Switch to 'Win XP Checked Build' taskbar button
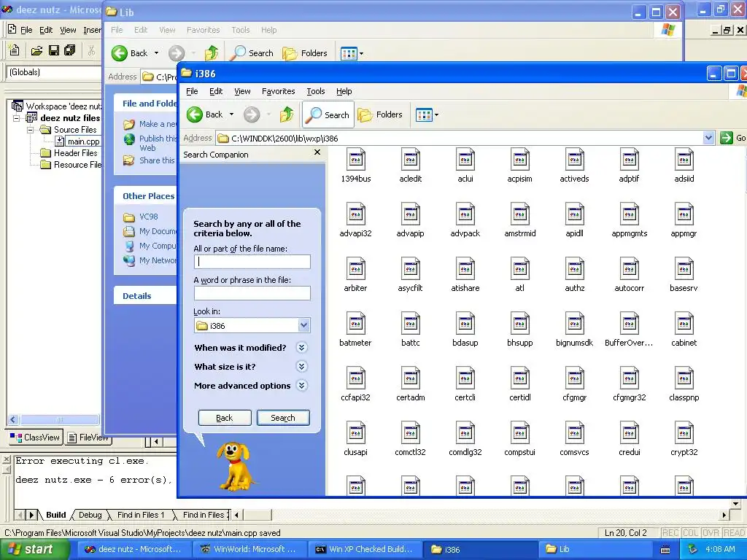This screenshot has height=560, width=747. [365, 550]
